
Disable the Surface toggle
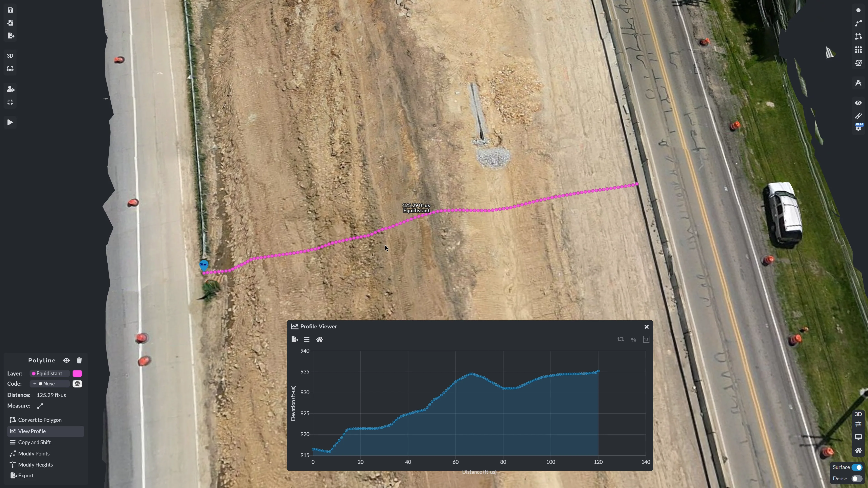(x=857, y=467)
